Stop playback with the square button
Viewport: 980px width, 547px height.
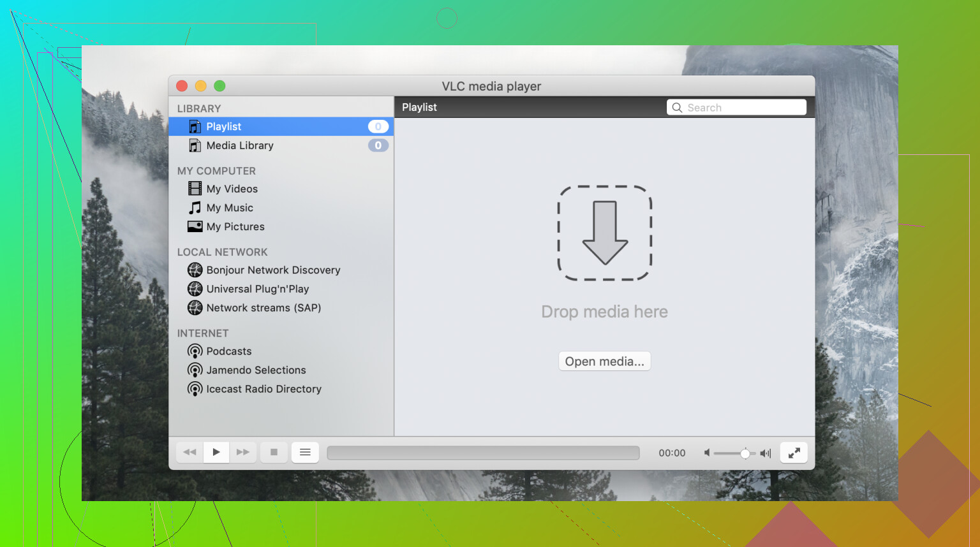(274, 452)
